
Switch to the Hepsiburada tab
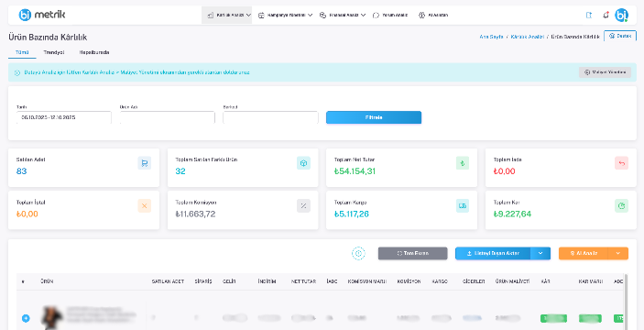pyautogui.click(x=94, y=52)
